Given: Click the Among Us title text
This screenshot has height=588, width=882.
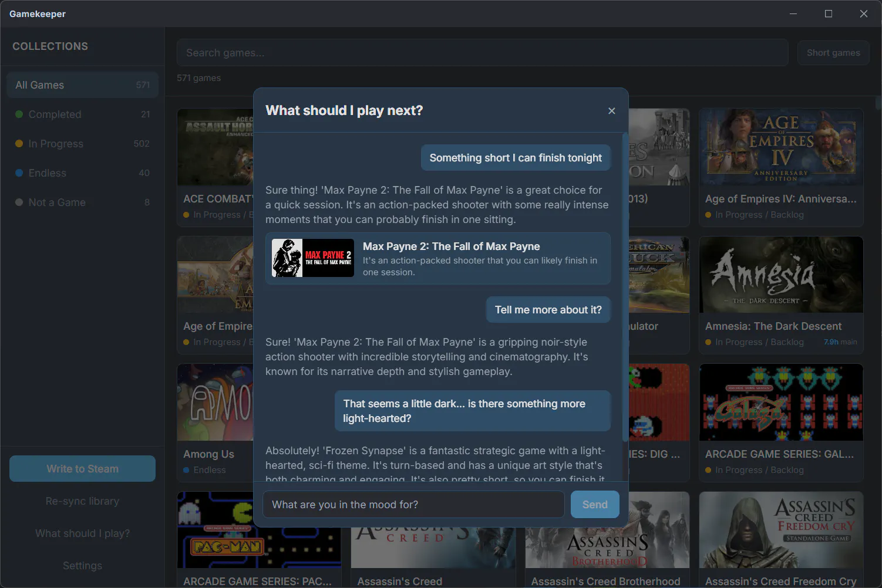Looking at the screenshot, I should pyautogui.click(x=208, y=454).
